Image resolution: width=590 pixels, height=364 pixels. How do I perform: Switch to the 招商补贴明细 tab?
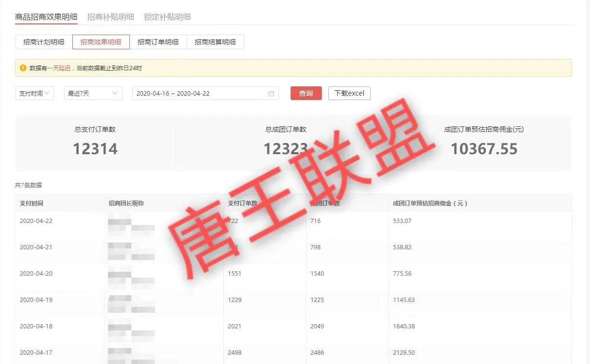(110, 16)
